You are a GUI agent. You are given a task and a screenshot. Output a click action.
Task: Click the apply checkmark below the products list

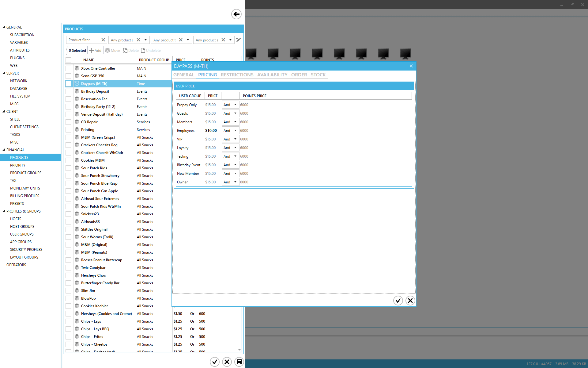click(x=215, y=362)
